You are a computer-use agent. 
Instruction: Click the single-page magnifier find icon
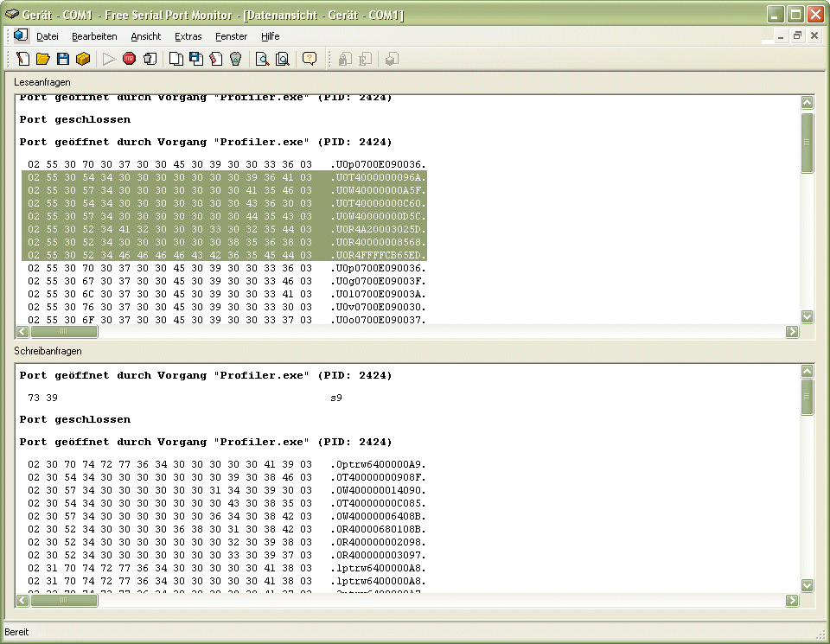(x=262, y=59)
